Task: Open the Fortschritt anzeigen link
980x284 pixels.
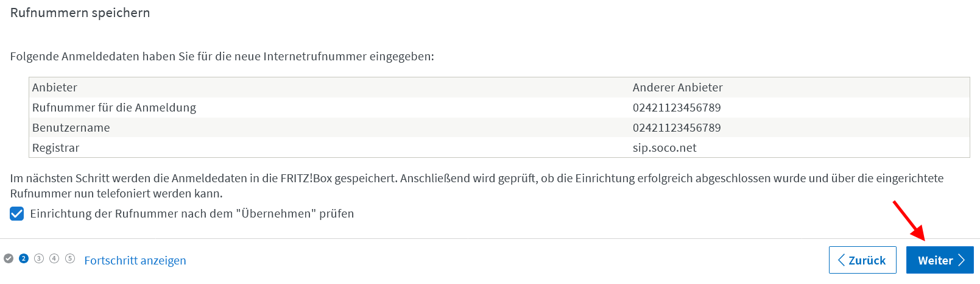Action: coord(135,260)
